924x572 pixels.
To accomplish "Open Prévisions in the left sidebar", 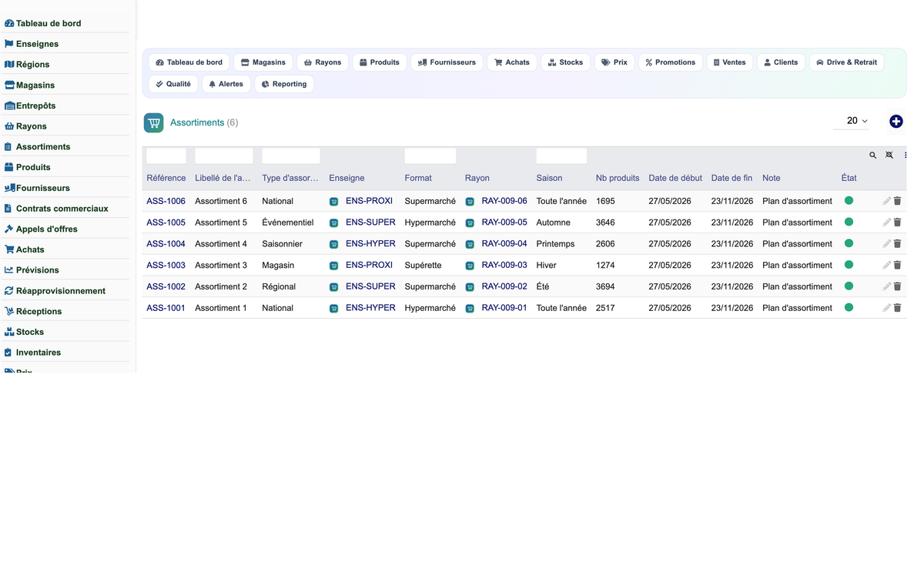I will [x=38, y=270].
